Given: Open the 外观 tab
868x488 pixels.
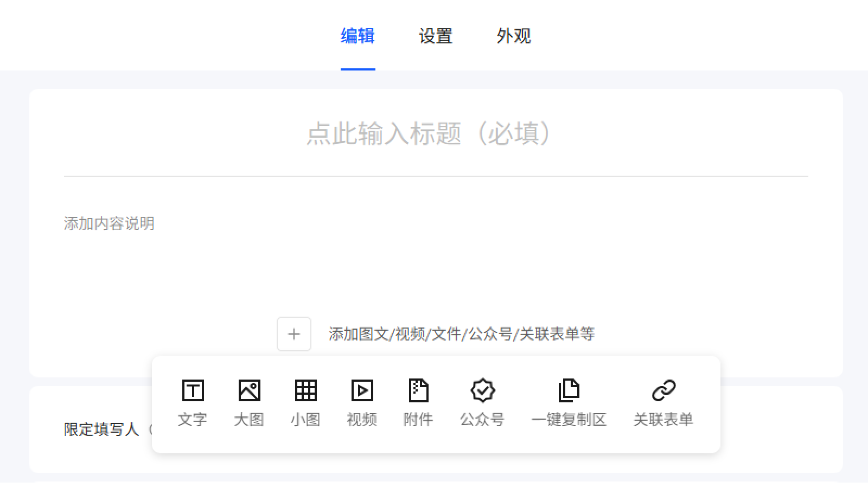Looking at the screenshot, I should (513, 36).
